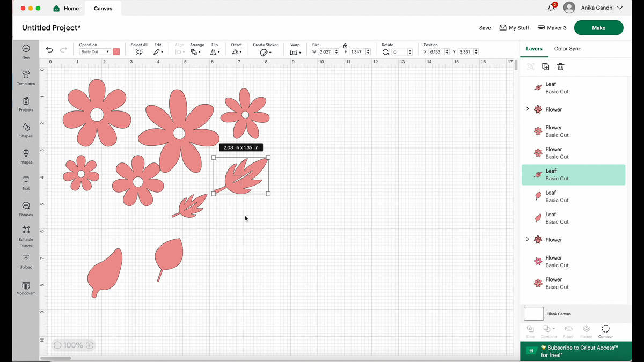The image size is (644, 362).
Task: Click the Untitled Project title
Action: coord(52,28)
